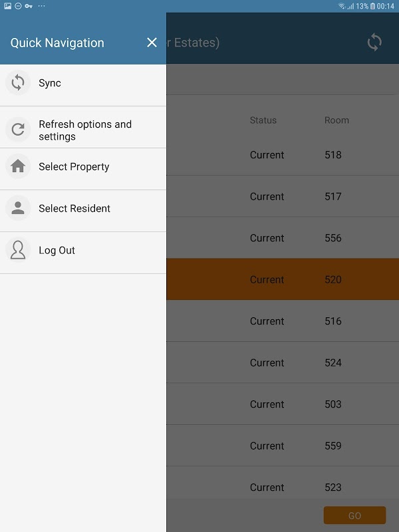
Task: Close the Quick Navigation drawer
Action: coord(152,43)
